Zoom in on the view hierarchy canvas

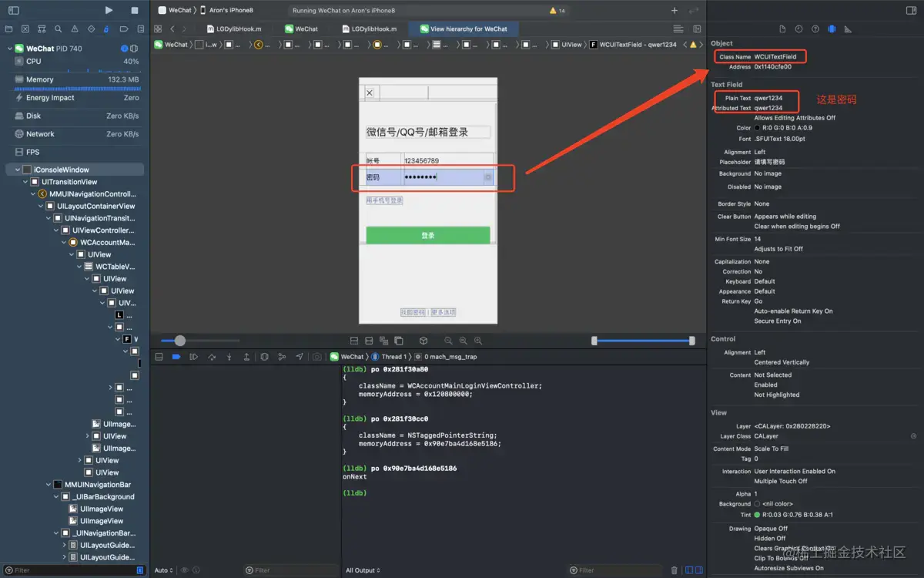coord(477,341)
